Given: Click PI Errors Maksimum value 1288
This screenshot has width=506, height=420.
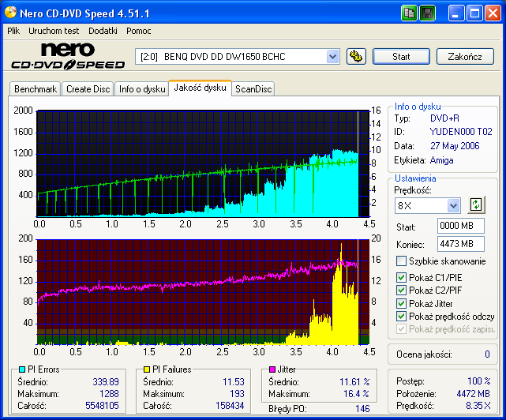Looking at the screenshot, I should (x=109, y=394).
